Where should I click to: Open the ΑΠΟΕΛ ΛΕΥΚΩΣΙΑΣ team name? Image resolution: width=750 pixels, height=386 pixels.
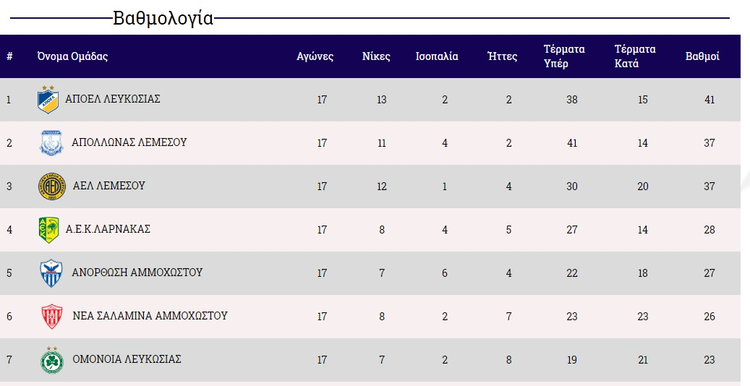pyautogui.click(x=112, y=99)
